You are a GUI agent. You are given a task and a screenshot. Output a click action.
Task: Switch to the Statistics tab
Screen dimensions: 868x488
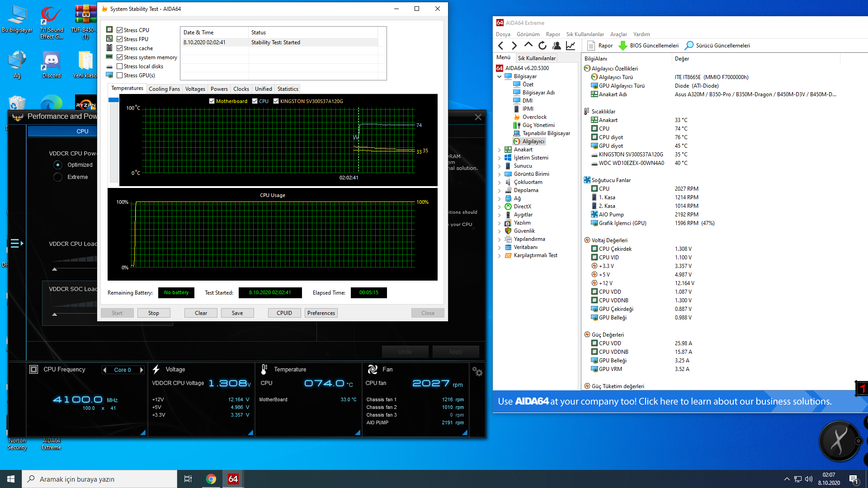tap(288, 89)
